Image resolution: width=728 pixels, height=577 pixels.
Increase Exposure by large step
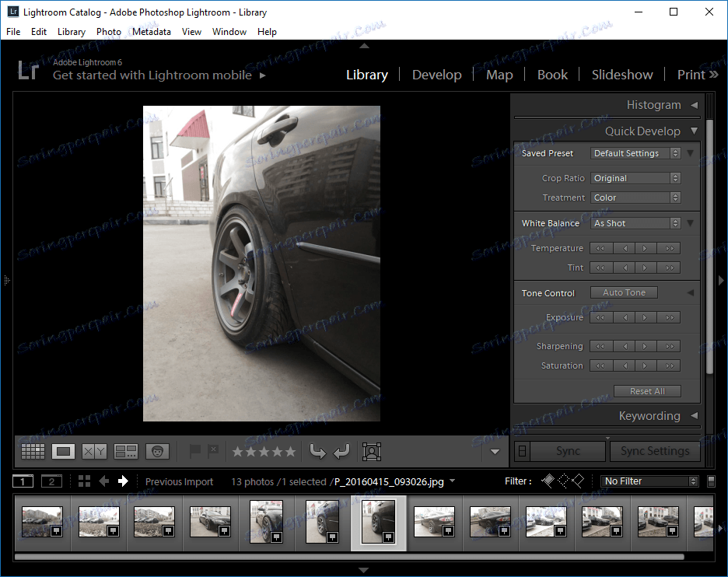tap(669, 317)
